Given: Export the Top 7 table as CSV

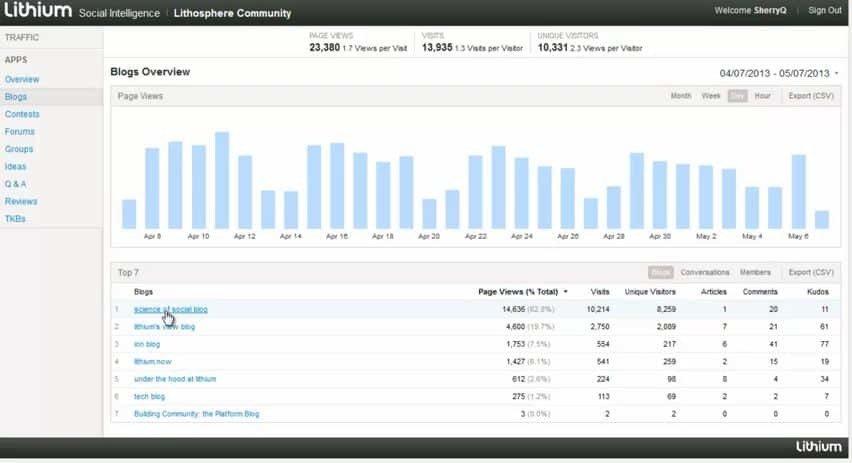Looking at the screenshot, I should pos(810,272).
